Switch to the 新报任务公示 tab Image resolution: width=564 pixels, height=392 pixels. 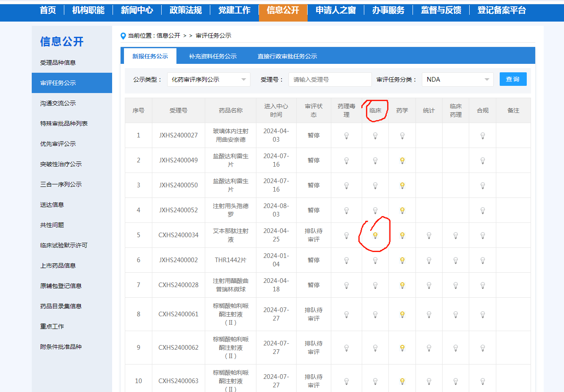[x=150, y=56]
